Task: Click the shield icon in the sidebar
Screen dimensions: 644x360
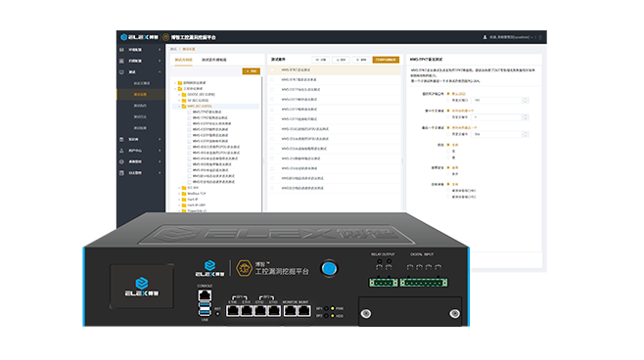Action: pos(121,71)
